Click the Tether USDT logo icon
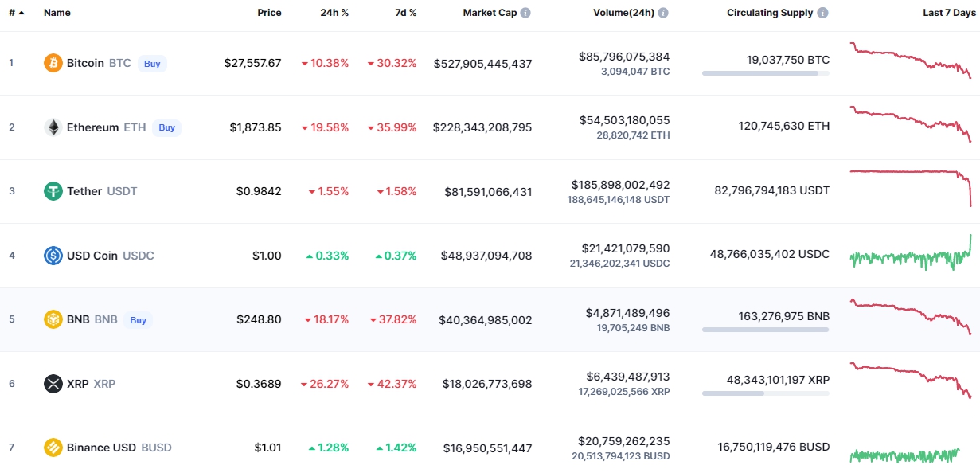Image resolution: width=980 pixels, height=473 pixels. coord(53,191)
